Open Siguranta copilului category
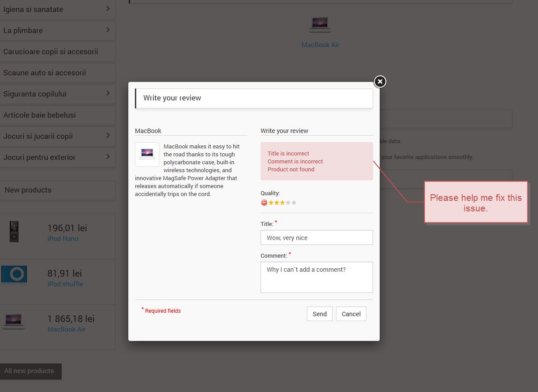The width and height of the screenshot is (538, 392). click(x=35, y=94)
